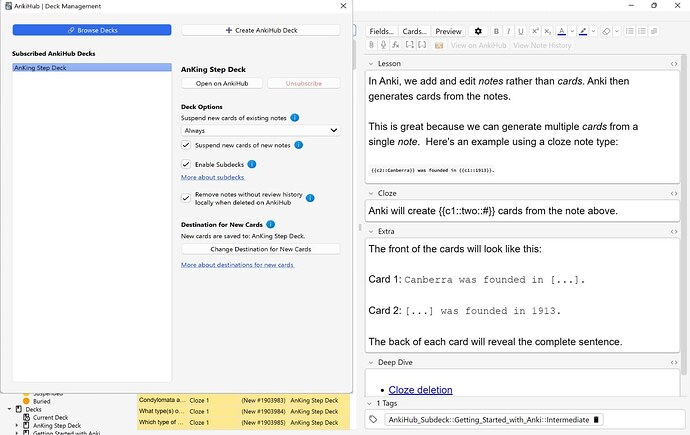Open highlight color picker dropdown arrow
The height and width of the screenshot is (435, 690).
pyautogui.click(x=593, y=31)
